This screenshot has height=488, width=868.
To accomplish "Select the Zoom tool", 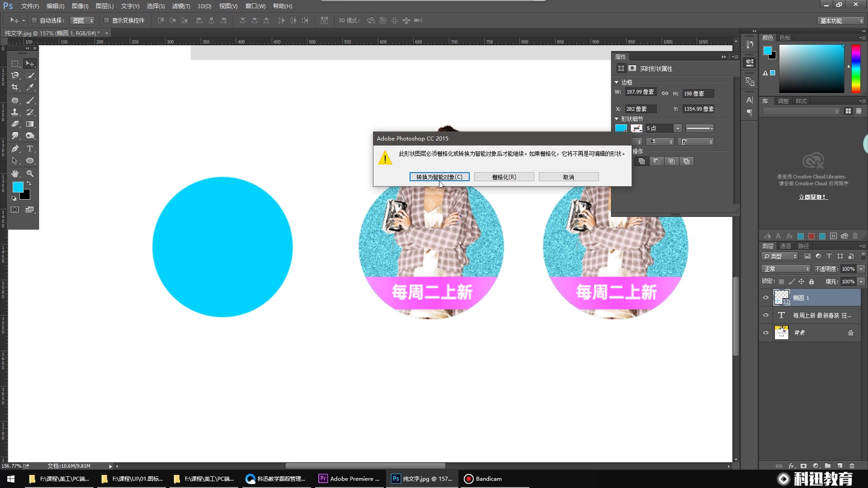I will (30, 174).
